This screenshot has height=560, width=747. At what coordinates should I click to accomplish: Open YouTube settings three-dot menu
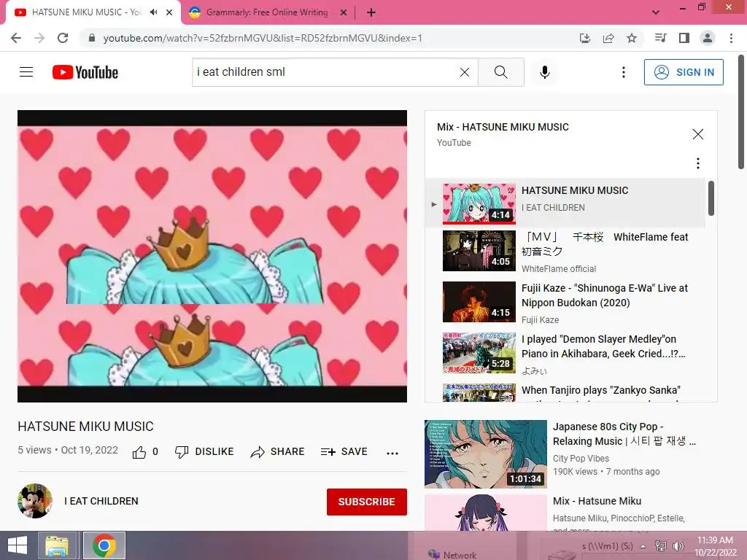624,72
